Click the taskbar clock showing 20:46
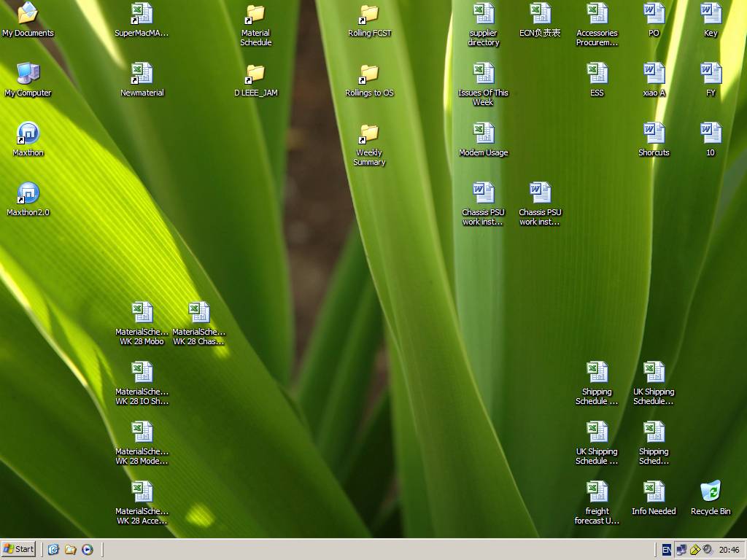 click(729, 550)
